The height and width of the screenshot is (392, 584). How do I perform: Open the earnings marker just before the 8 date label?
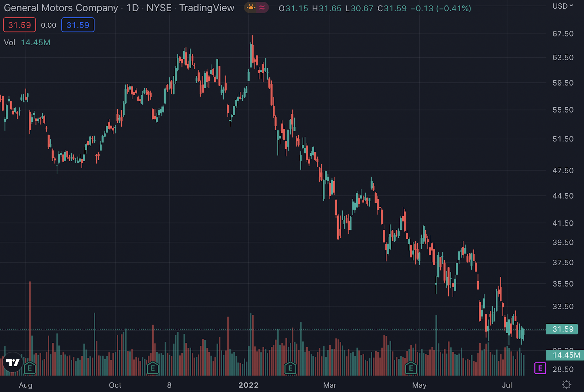click(153, 368)
